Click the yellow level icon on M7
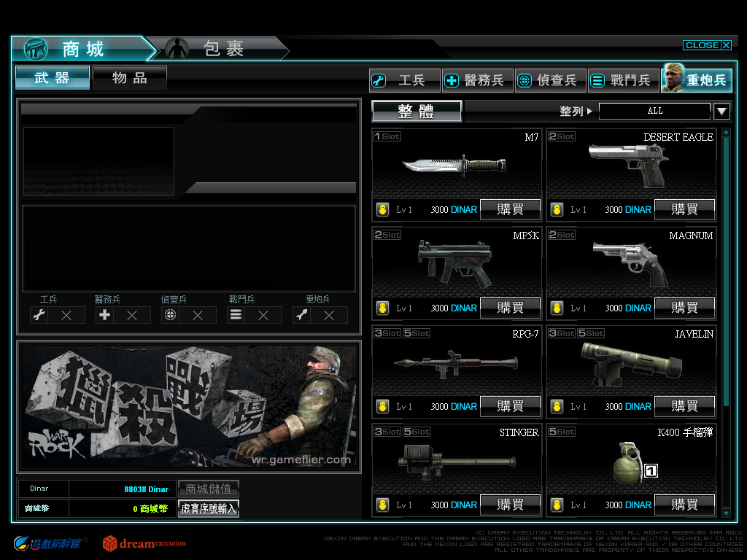747x560 pixels. coord(382,209)
